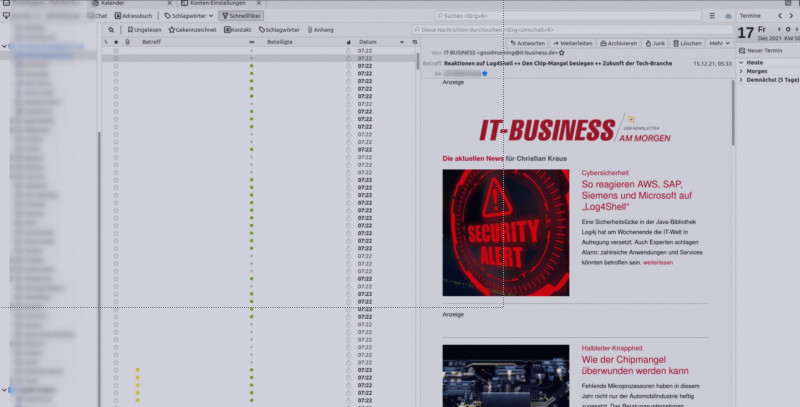Filter messages by Ungelesen
Viewport: 800px width, 407px height.
(x=143, y=30)
